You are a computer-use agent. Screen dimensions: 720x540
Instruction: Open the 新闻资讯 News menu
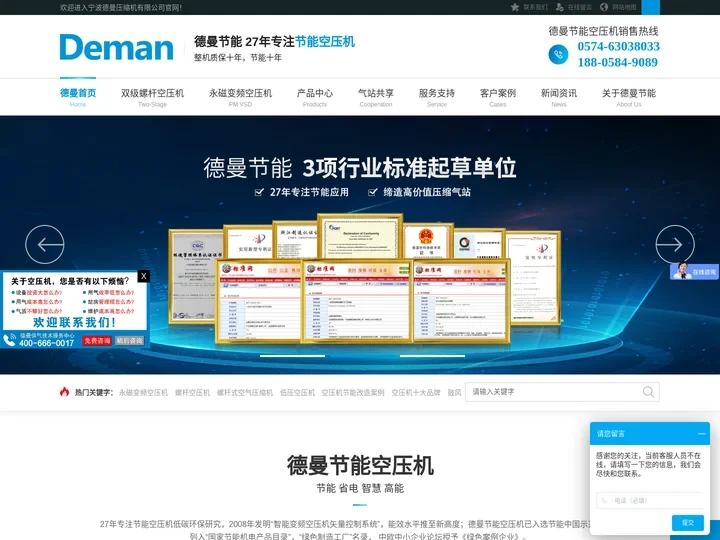559,97
